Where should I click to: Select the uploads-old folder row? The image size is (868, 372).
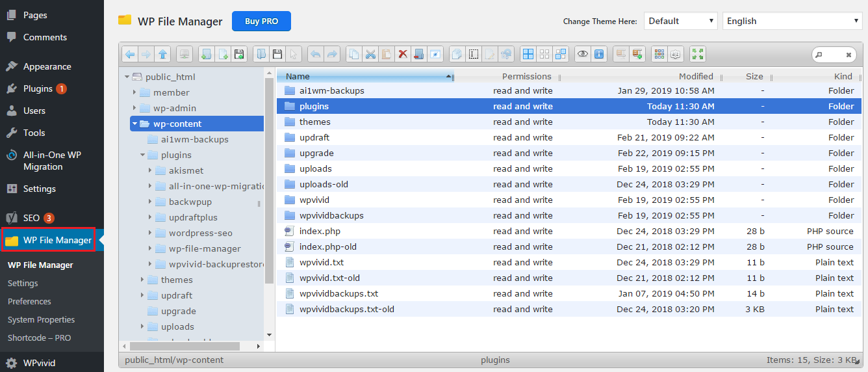pyautogui.click(x=569, y=184)
